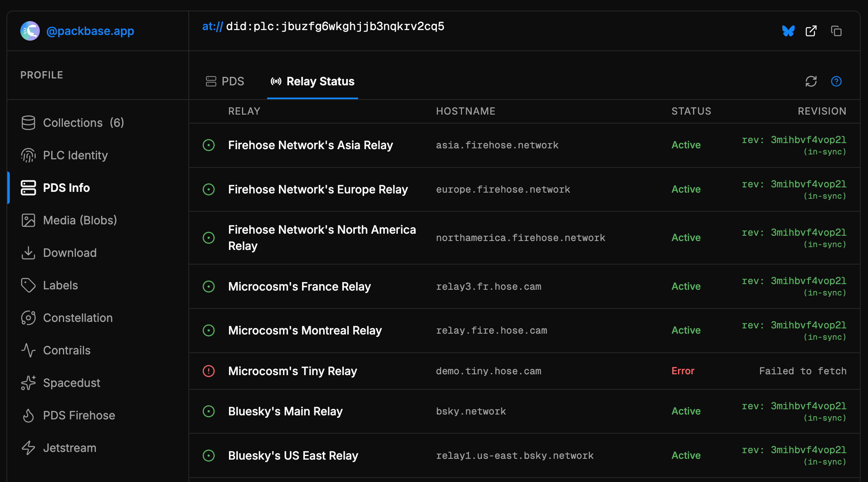Click the revision value for Asia Relay
This screenshot has width=868, height=482.
794,145
